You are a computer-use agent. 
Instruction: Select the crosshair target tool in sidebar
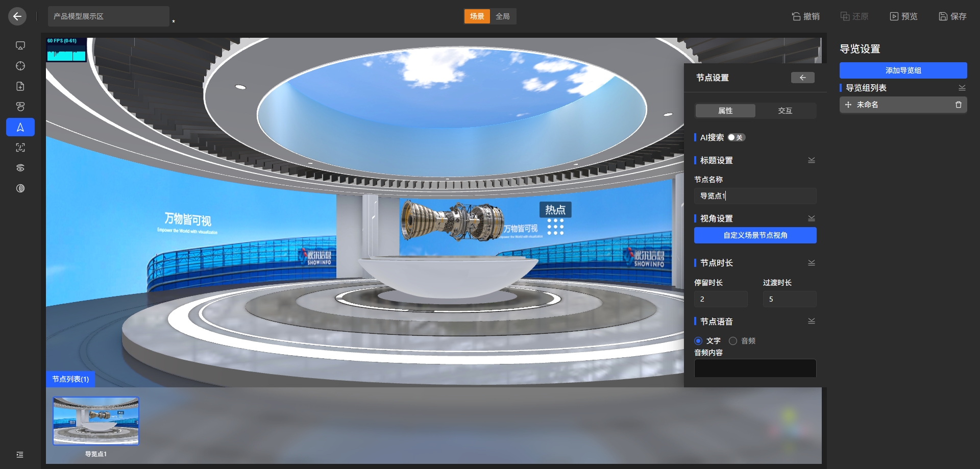[x=20, y=66]
